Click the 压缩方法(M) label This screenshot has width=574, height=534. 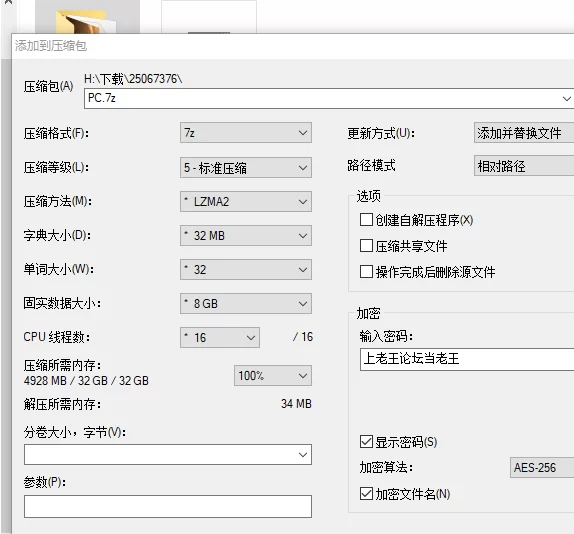tap(57, 201)
